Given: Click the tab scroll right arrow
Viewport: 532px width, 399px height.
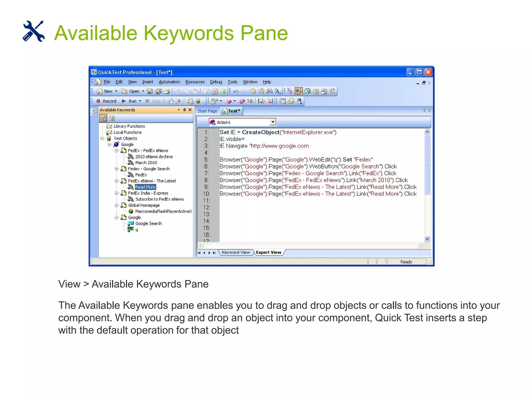Looking at the screenshot, I should point(430,110).
